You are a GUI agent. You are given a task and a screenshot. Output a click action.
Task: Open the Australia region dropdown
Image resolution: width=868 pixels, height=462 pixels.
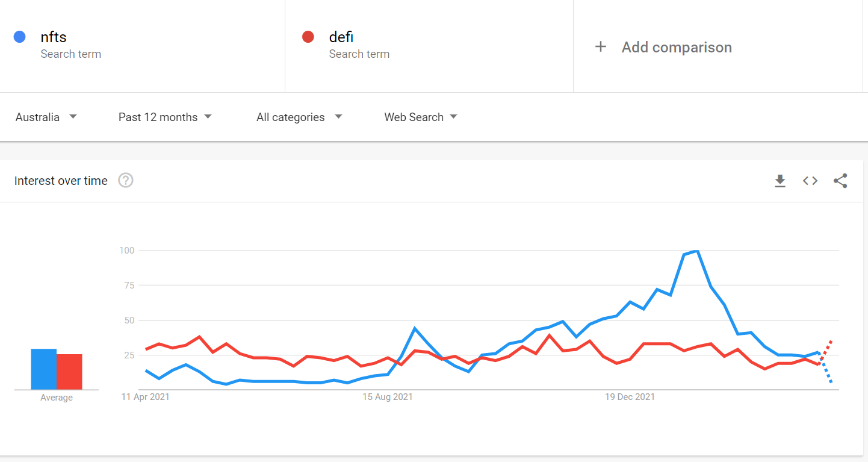(46, 117)
